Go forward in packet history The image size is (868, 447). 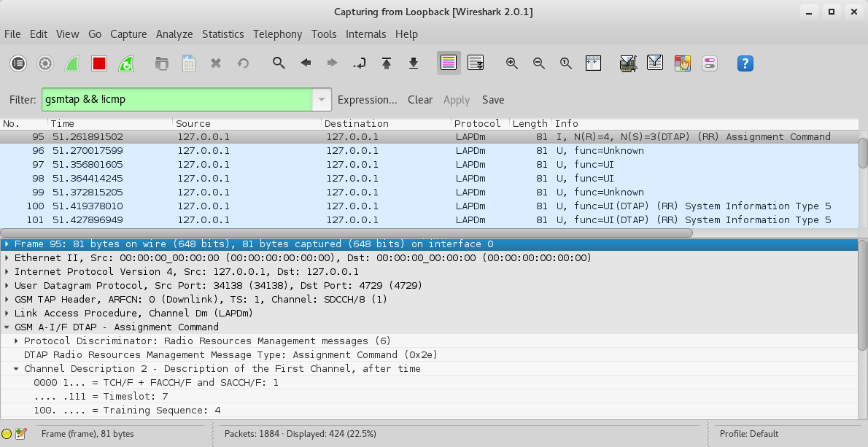click(x=332, y=63)
